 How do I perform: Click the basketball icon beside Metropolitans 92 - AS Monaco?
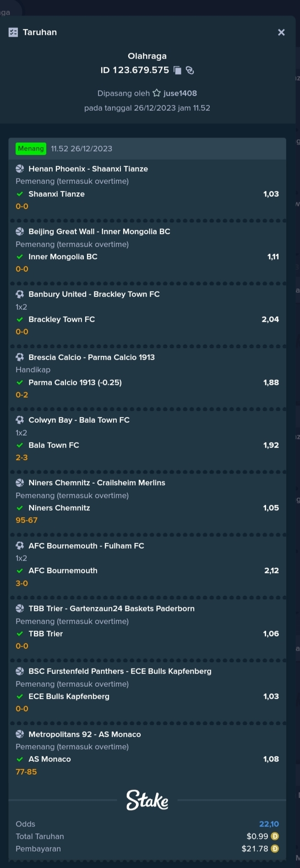[x=20, y=734]
